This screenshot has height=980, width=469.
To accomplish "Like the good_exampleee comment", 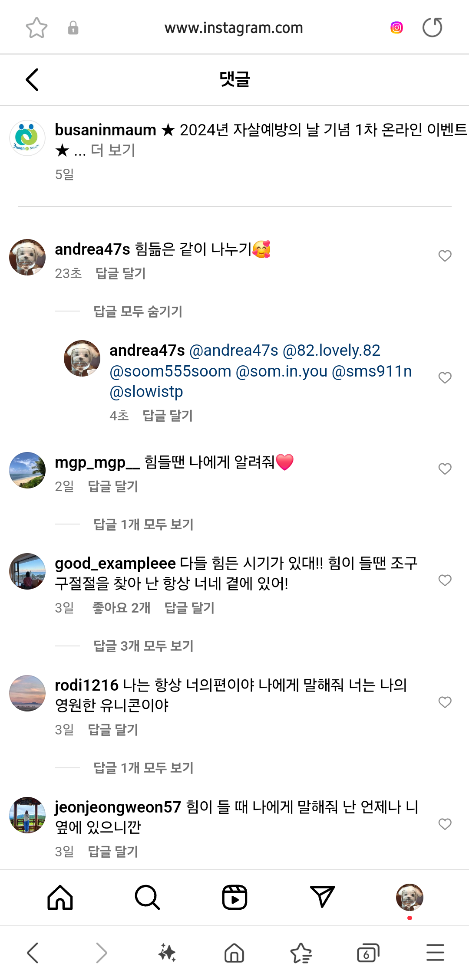I will (x=445, y=580).
